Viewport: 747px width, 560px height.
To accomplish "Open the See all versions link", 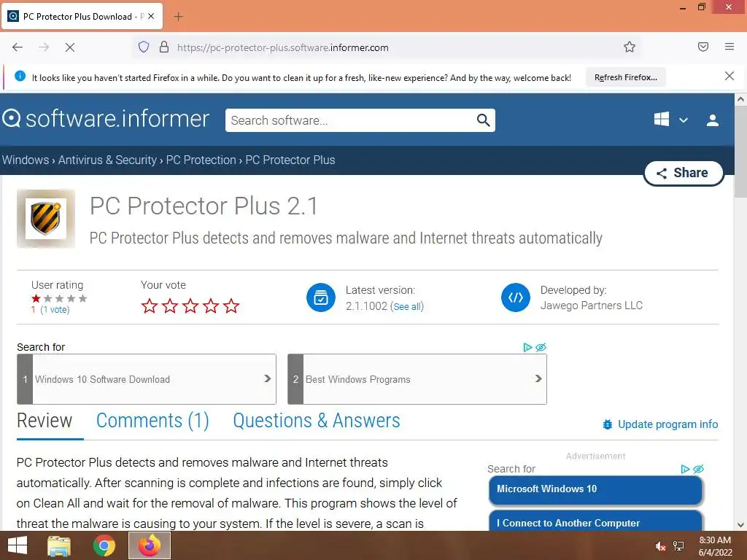I will pyautogui.click(x=407, y=307).
